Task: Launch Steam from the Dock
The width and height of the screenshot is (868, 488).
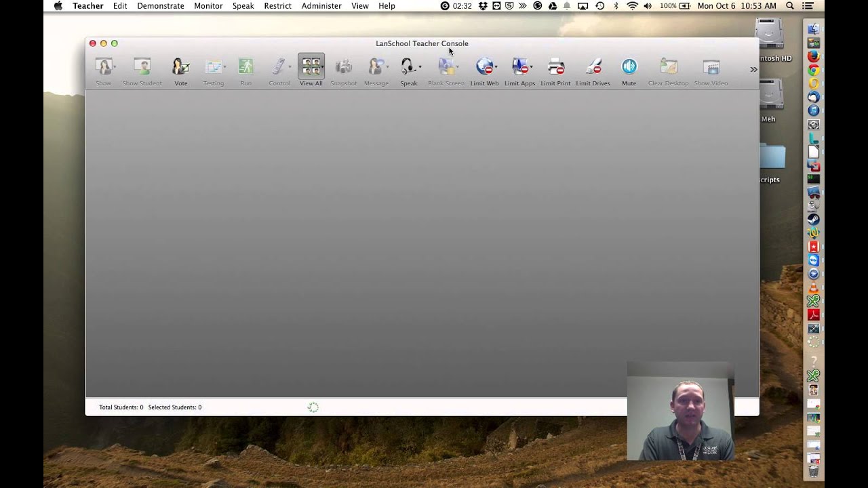Action: (813, 220)
